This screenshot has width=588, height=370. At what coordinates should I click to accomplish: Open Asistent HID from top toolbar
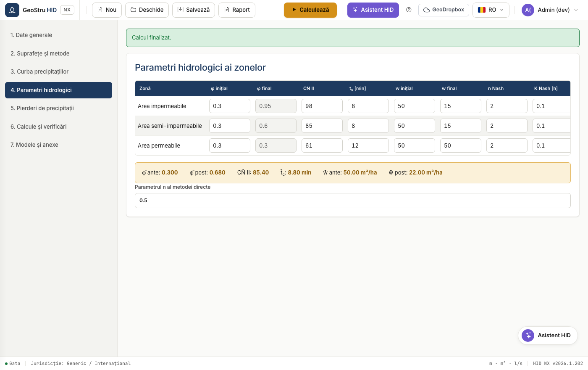(373, 10)
